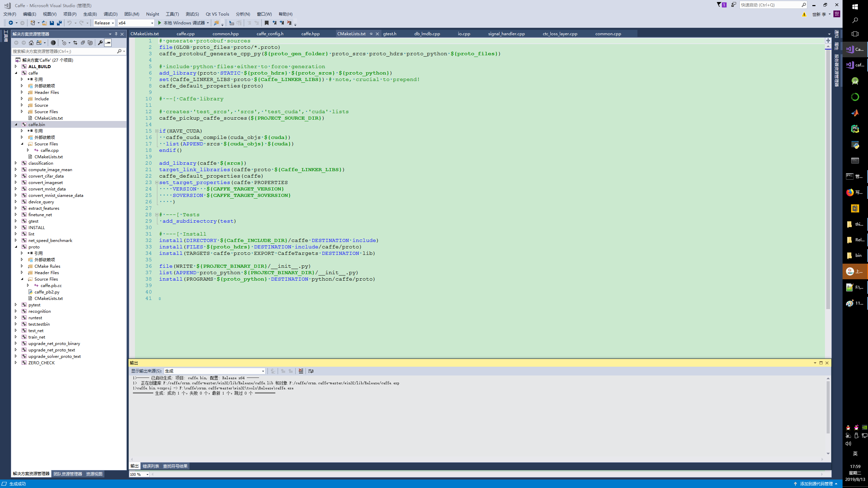Toggle word wrap in output window
This screenshot has width=868, height=488.
tap(311, 371)
